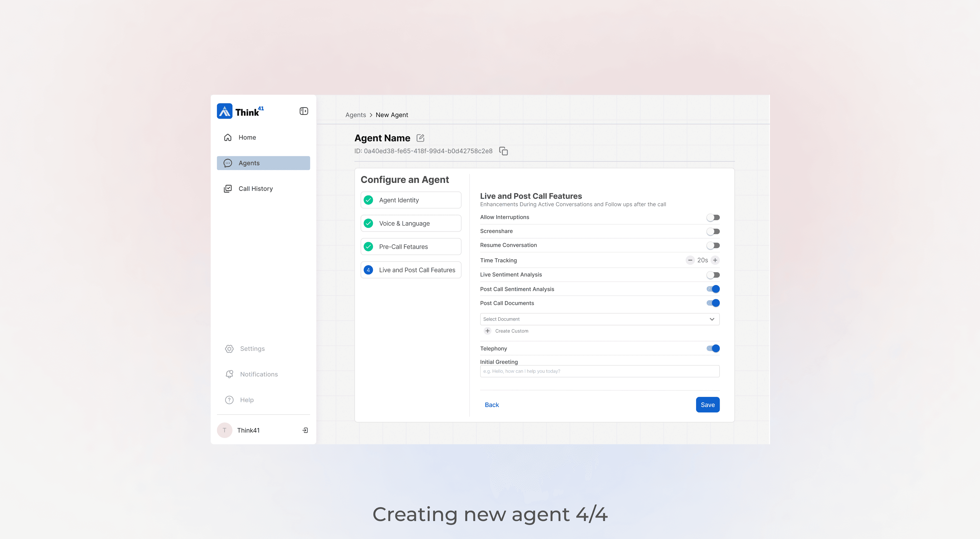
Task: Click the Think41 logo icon
Action: pos(225,111)
